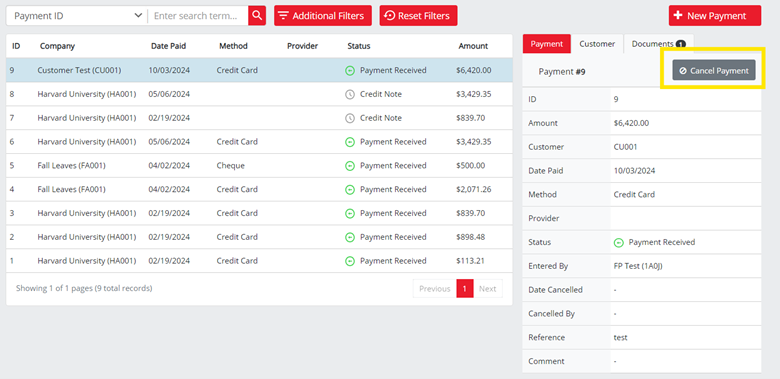Sort by ID column header
This screenshot has width=780, height=379.
(x=16, y=46)
